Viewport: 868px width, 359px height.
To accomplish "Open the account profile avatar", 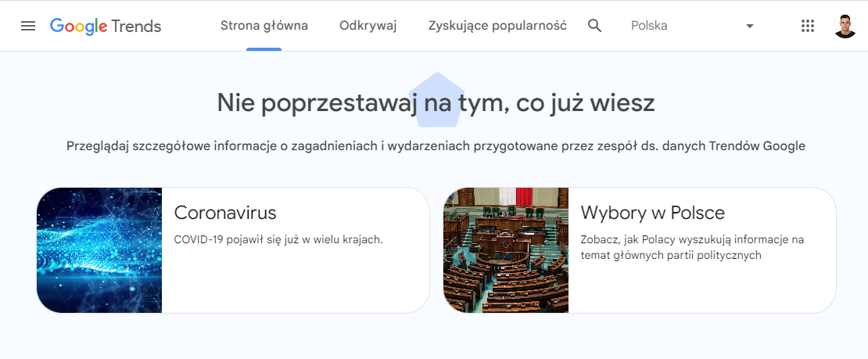I will (845, 26).
